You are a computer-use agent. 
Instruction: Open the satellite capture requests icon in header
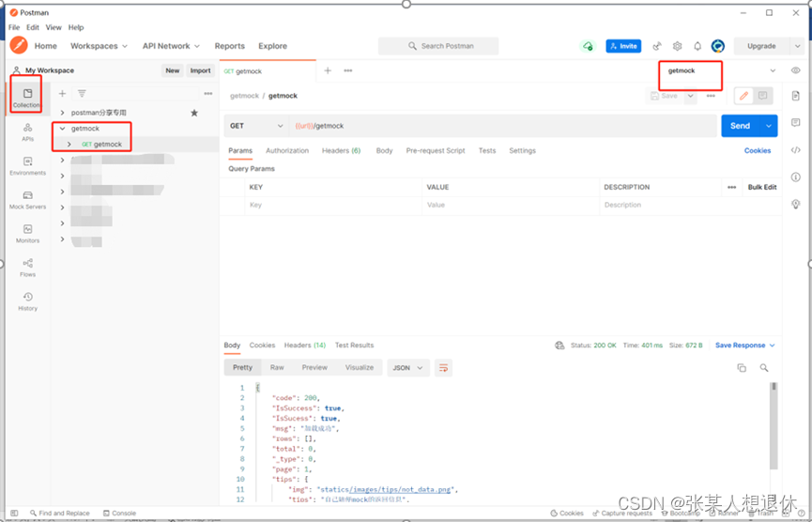pos(657,46)
